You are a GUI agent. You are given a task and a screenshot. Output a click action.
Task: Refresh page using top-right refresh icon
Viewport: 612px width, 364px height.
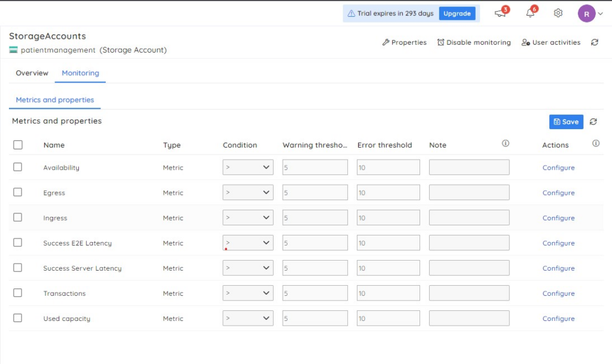click(x=594, y=42)
